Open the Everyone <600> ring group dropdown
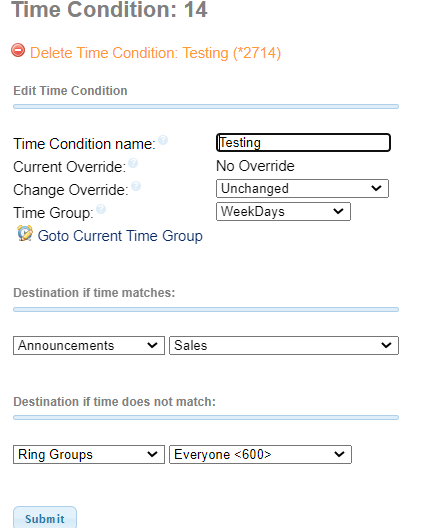421x528 pixels. tap(260, 455)
